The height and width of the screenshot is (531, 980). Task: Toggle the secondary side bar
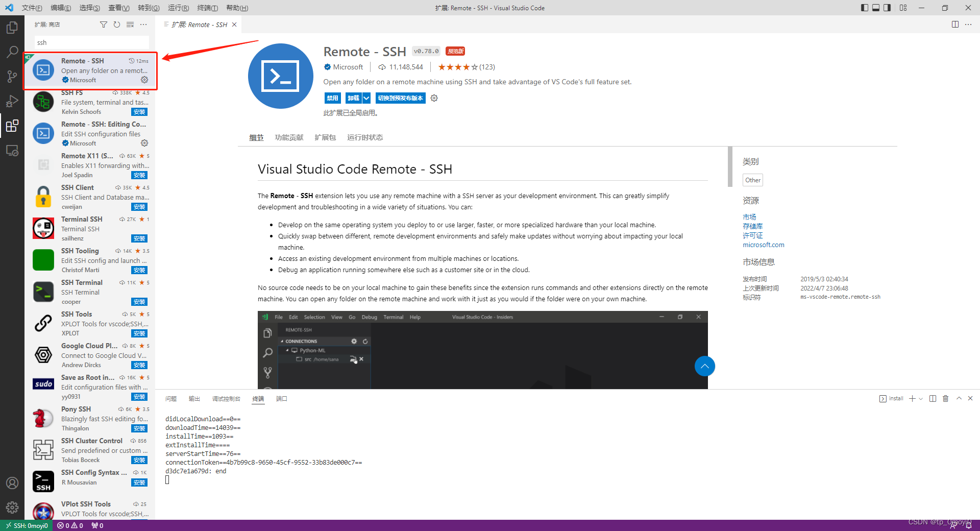pyautogui.click(x=887, y=8)
